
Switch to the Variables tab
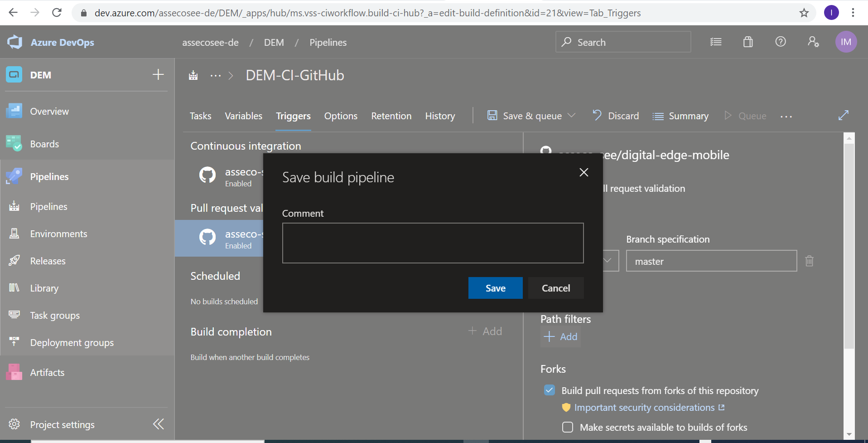[x=244, y=116]
